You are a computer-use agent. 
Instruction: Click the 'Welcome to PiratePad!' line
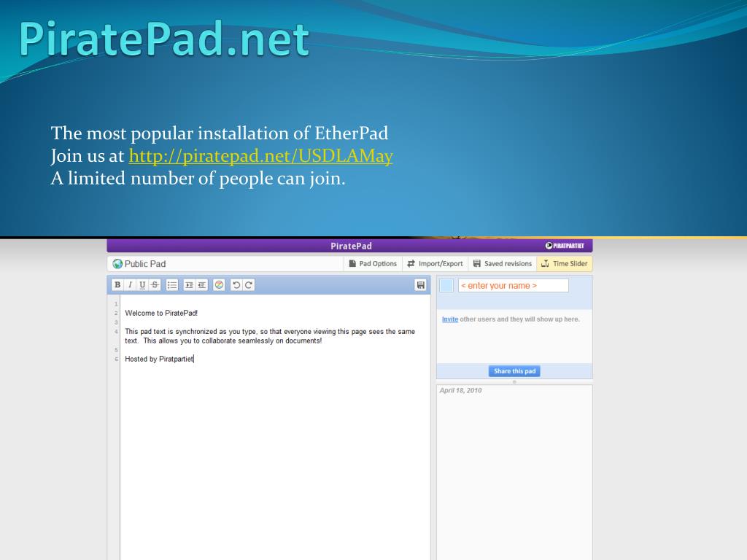(161, 313)
